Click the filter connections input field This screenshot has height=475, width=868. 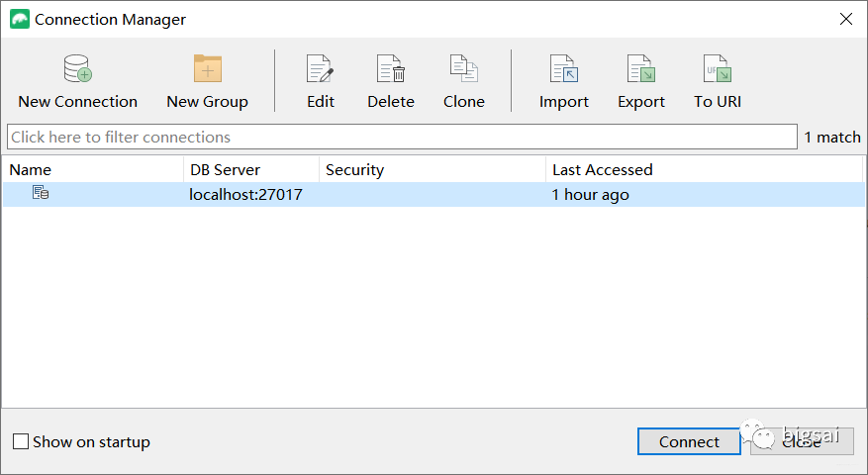coord(401,137)
